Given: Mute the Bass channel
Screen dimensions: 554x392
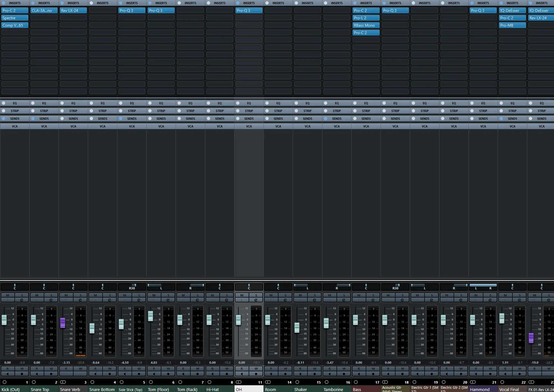Looking at the screenshot, I should point(359,295).
